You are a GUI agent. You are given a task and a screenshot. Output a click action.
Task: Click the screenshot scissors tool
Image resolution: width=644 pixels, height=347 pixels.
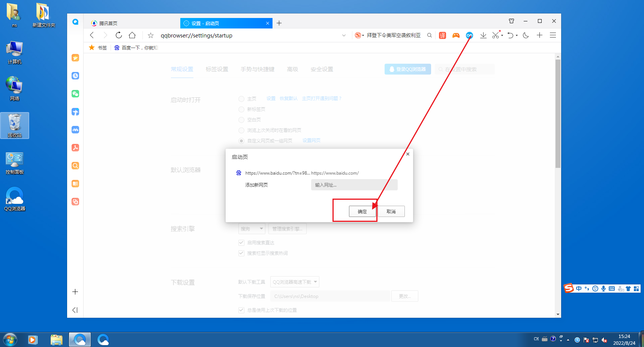coord(496,35)
